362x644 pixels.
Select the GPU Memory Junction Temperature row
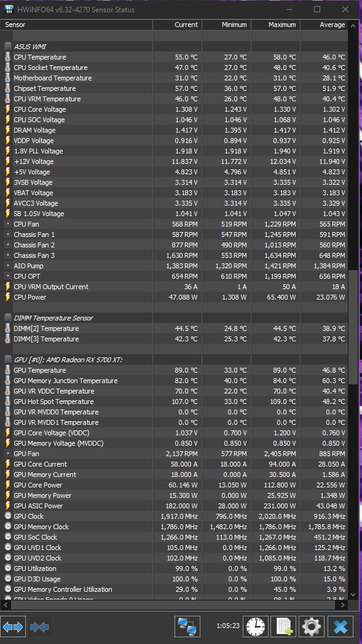(175, 381)
